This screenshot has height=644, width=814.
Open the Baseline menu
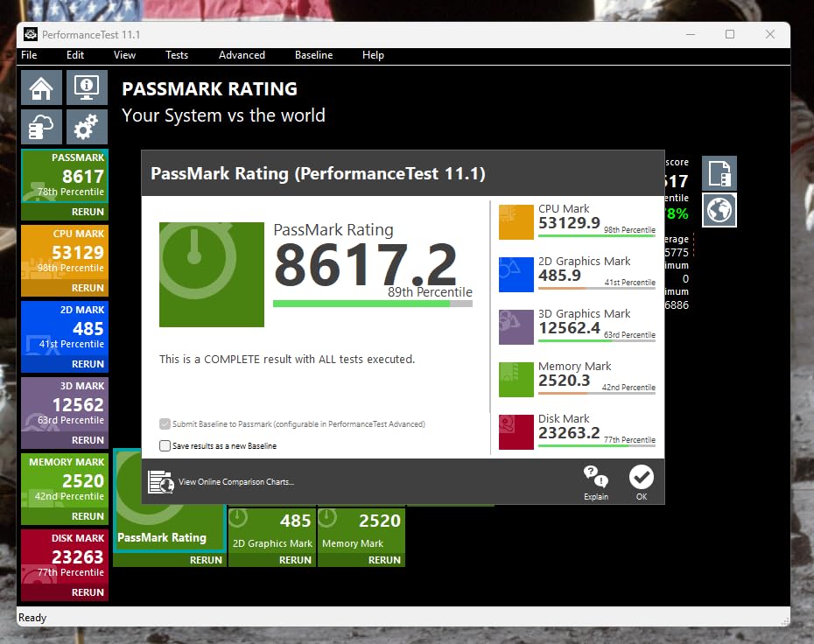pos(313,55)
